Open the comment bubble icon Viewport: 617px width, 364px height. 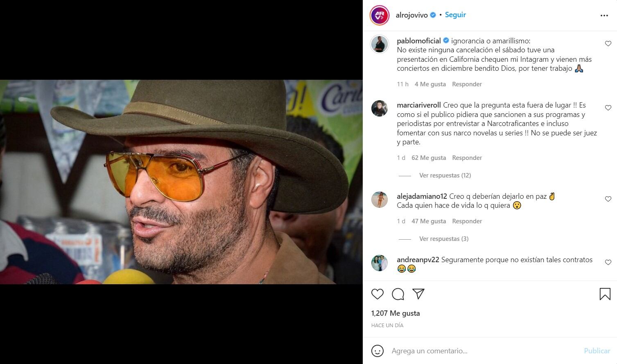398,294
